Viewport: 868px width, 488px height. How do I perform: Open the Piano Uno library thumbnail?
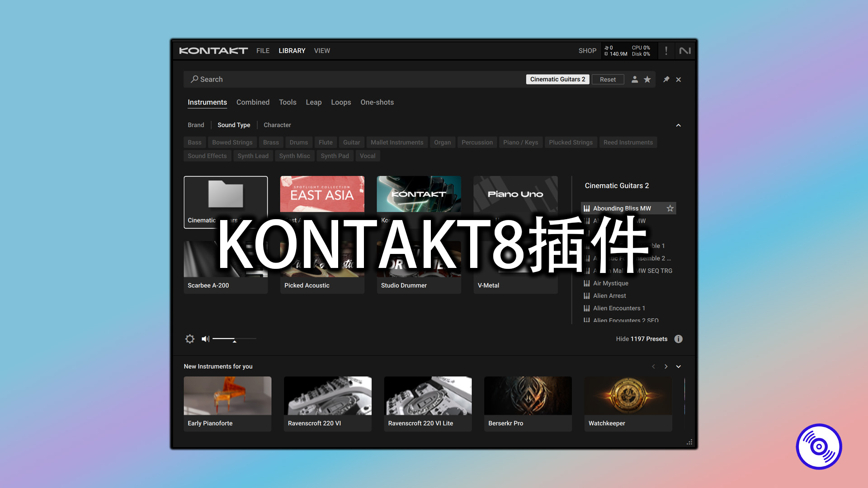click(x=515, y=194)
